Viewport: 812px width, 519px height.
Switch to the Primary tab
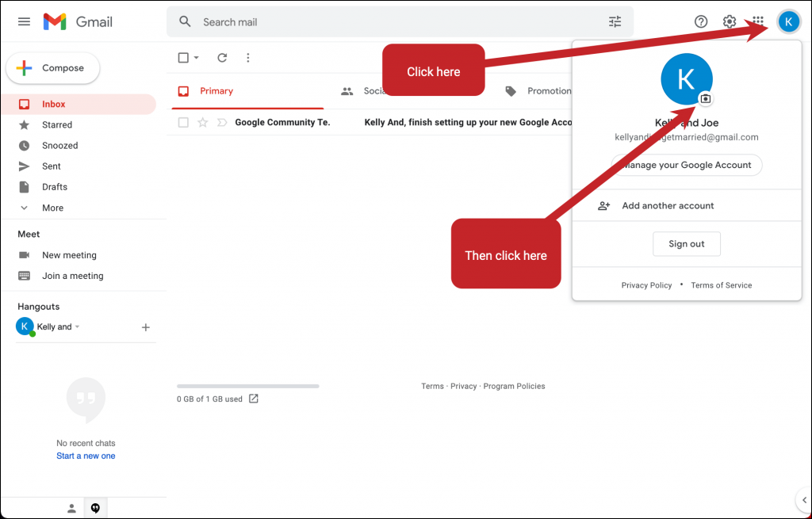(x=216, y=91)
